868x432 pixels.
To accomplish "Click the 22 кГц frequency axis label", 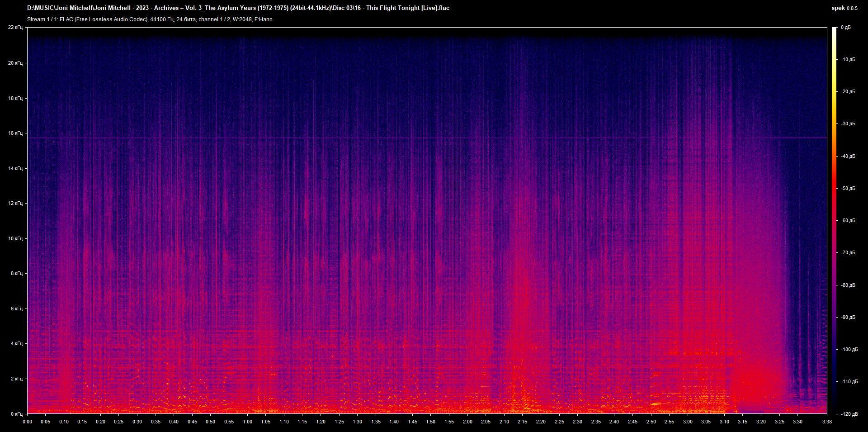I will coord(16,27).
